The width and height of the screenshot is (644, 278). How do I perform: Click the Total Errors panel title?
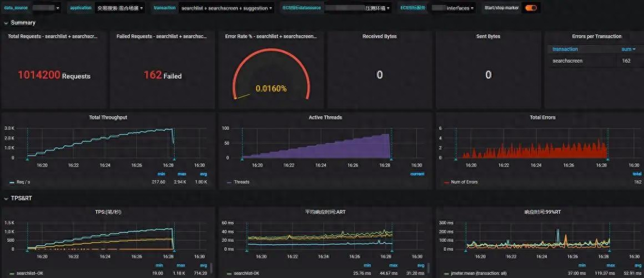pos(542,117)
